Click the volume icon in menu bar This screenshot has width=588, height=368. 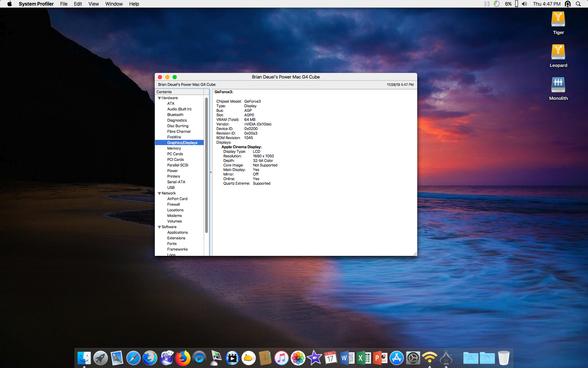point(524,4)
